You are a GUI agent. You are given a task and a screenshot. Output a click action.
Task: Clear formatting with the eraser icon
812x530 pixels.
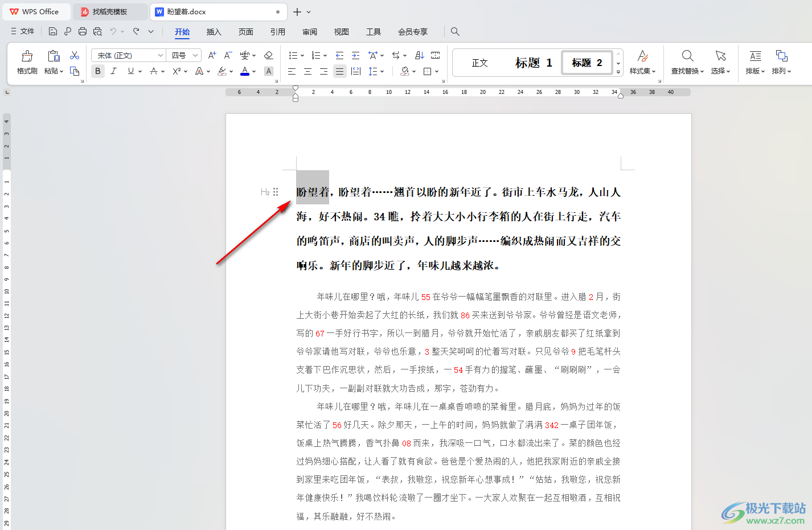tap(269, 55)
